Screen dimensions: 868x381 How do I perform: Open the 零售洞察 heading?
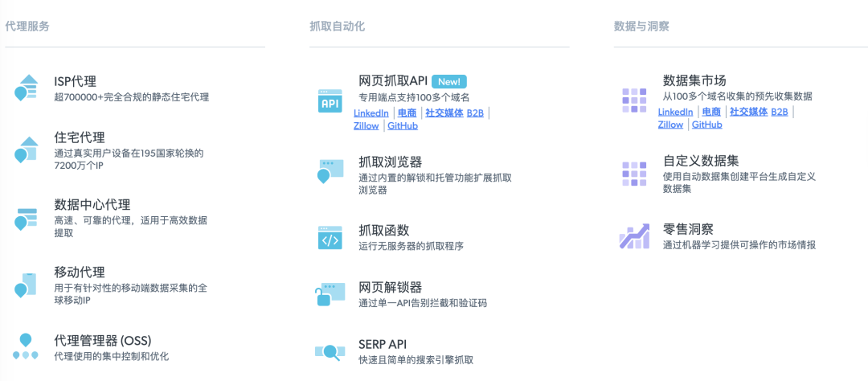pyautogui.click(x=688, y=229)
